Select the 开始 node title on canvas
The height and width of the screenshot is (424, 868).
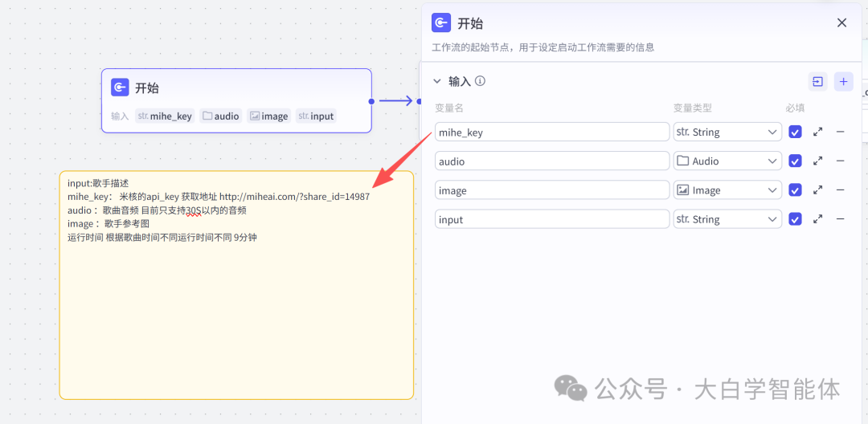click(x=147, y=88)
